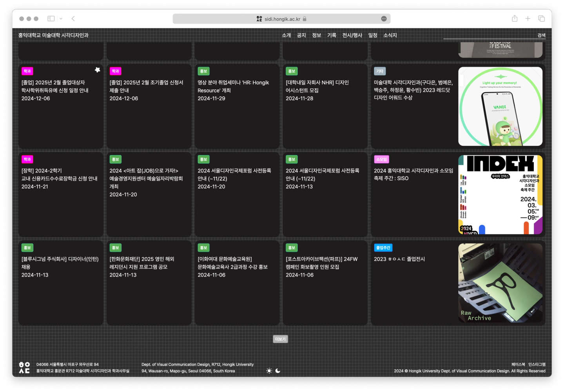Viewport: 564px width, 392px height.
Task: Open the sidebar dropdown chevron
Action: [x=61, y=18]
